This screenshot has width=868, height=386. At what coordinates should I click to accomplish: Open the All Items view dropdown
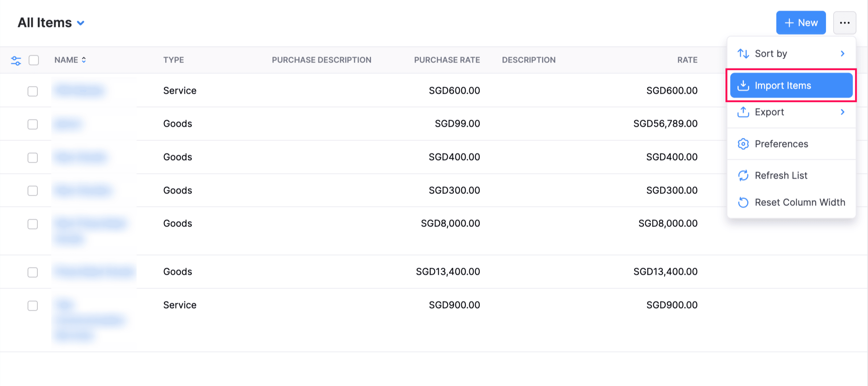(x=51, y=22)
